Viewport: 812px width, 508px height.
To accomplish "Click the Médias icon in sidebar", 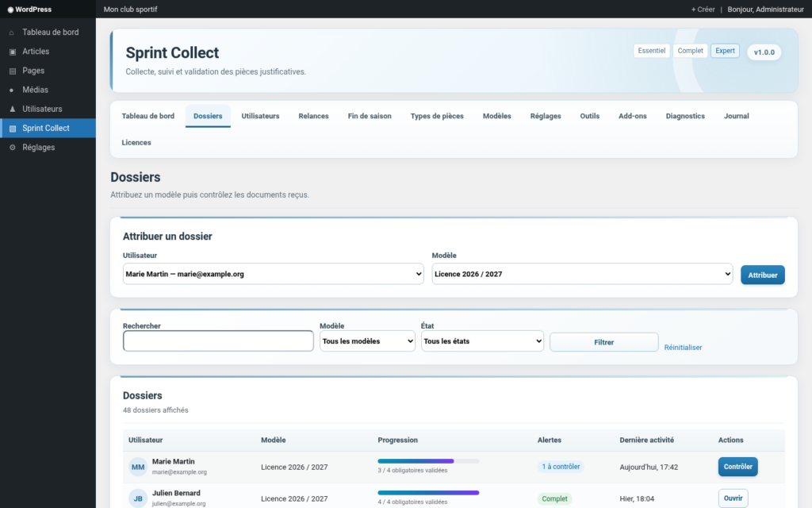I will (x=12, y=90).
